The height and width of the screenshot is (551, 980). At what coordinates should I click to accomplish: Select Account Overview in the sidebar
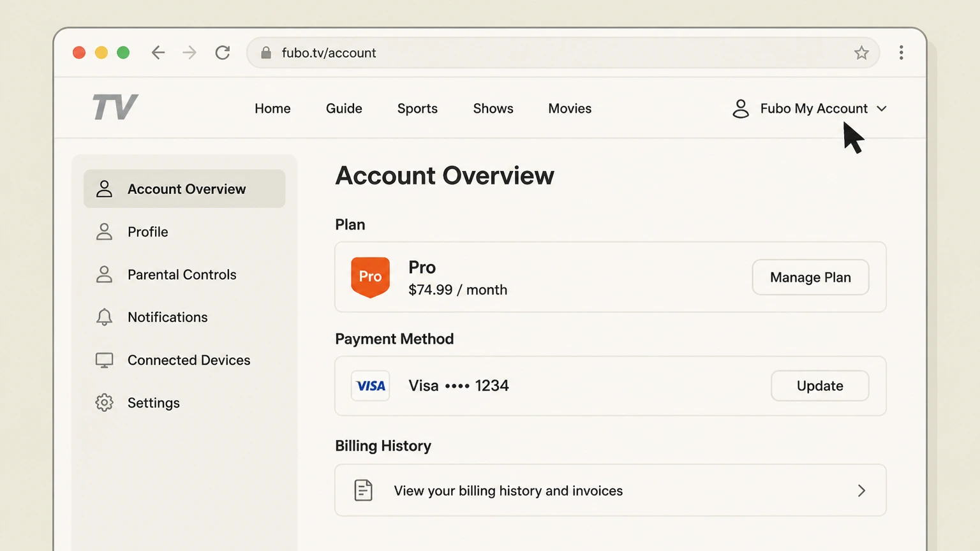184,189
